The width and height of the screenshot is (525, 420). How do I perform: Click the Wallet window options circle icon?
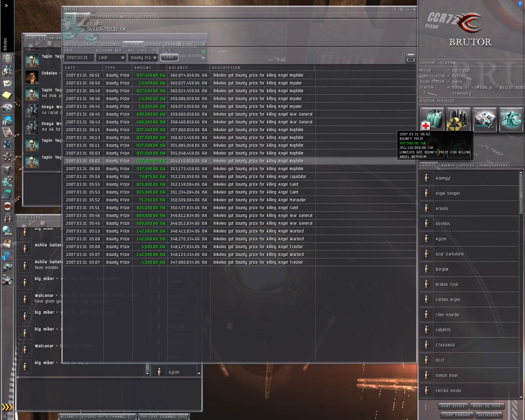(x=402, y=9)
